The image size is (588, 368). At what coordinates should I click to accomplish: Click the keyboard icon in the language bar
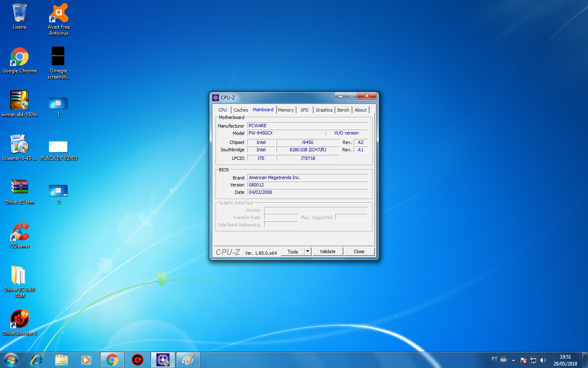pyautogui.click(x=503, y=359)
